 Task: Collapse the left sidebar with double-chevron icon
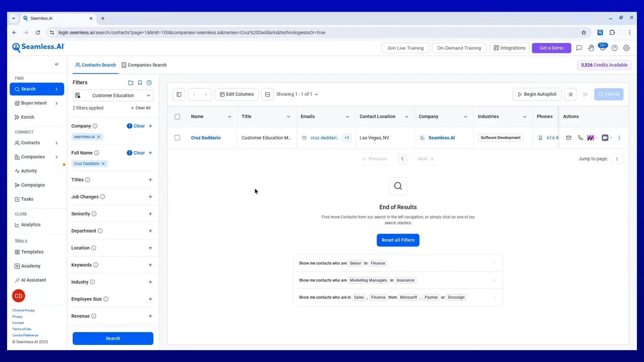(x=57, y=64)
